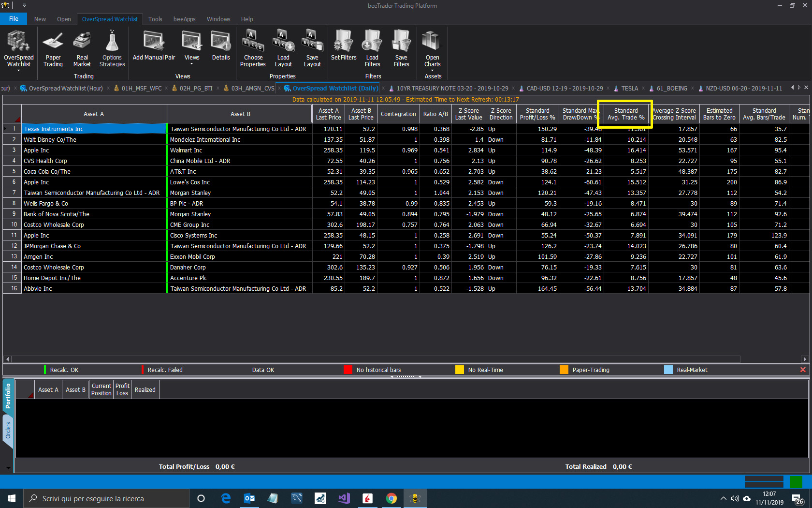Click the Add Manual Pair icon
The height and width of the screenshot is (508, 812).
(154, 45)
